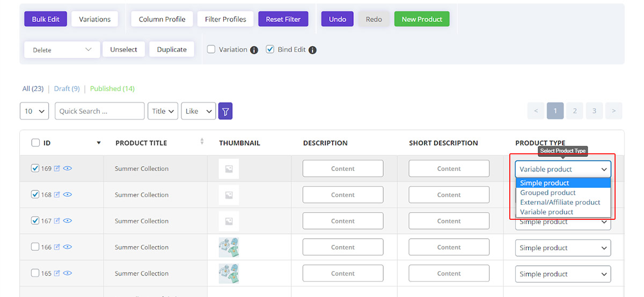Click the Unselect button
The width and height of the screenshot is (644, 297).
click(123, 49)
